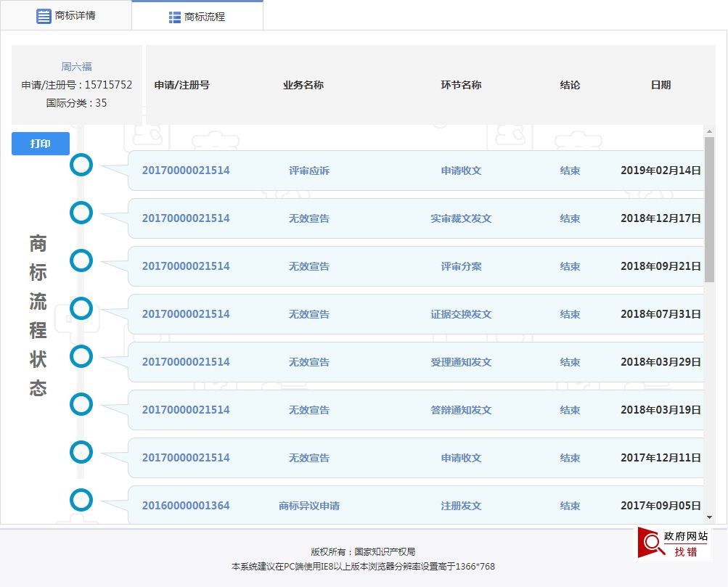
Task: Click the timeline circle for 2018年12月17日
Action: 81,213
